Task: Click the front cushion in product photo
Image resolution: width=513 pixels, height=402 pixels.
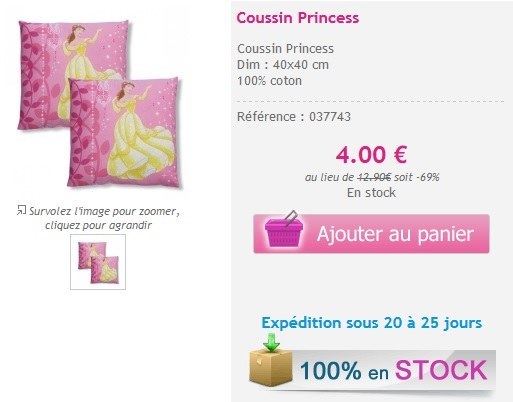Action: (124, 133)
